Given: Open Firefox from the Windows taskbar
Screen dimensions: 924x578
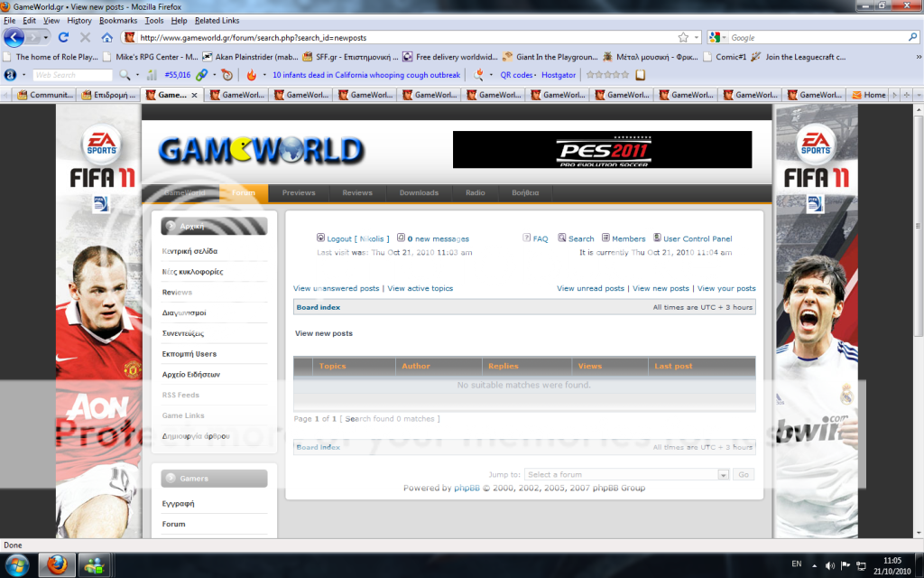Looking at the screenshot, I should (57, 565).
